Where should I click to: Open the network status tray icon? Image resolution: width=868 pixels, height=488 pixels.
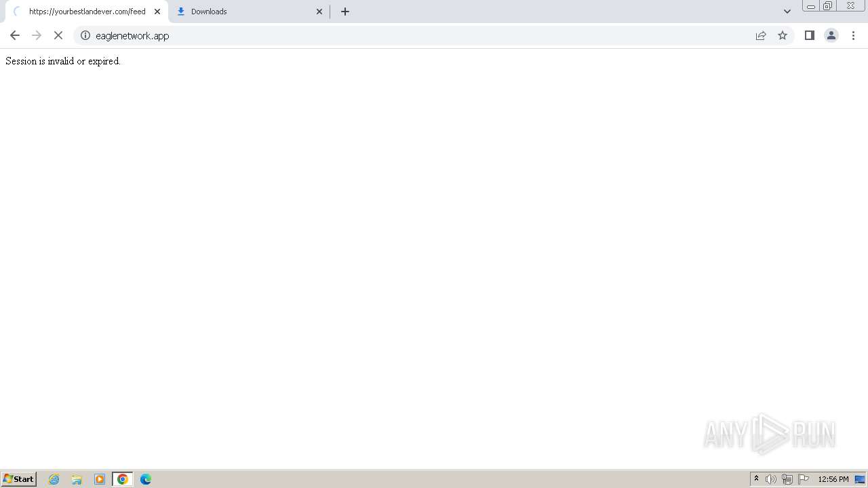(x=787, y=479)
